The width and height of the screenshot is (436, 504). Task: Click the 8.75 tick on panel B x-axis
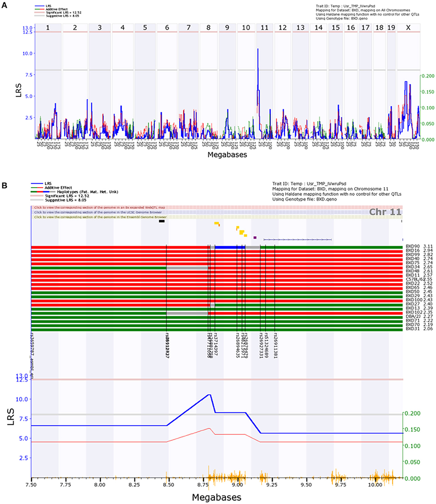(203, 485)
